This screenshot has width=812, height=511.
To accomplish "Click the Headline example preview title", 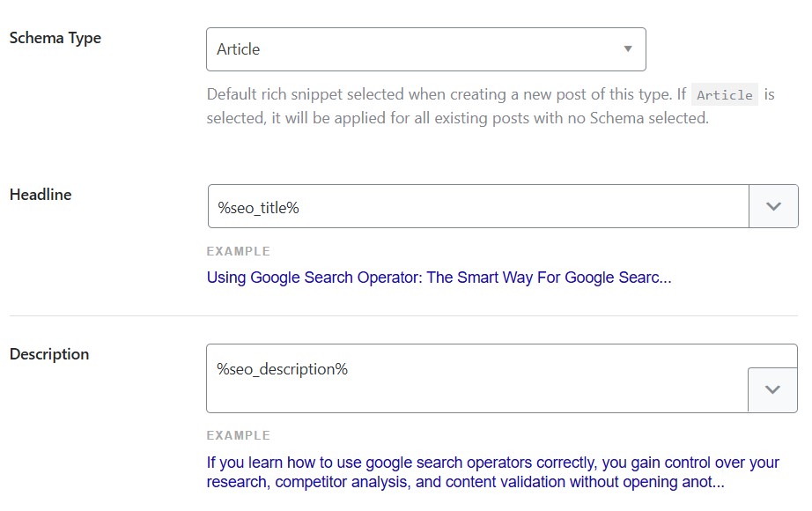I will 439,278.
